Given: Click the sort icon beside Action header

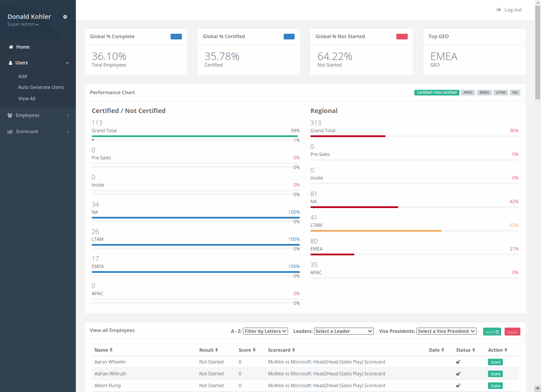Looking at the screenshot, I should tap(506, 350).
